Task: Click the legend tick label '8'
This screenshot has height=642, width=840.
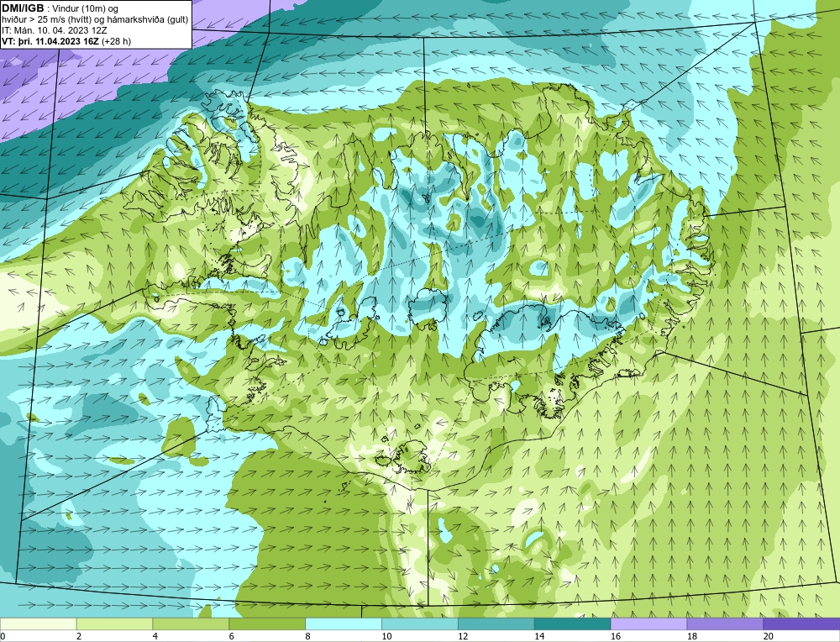Action: tap(308, 636)
